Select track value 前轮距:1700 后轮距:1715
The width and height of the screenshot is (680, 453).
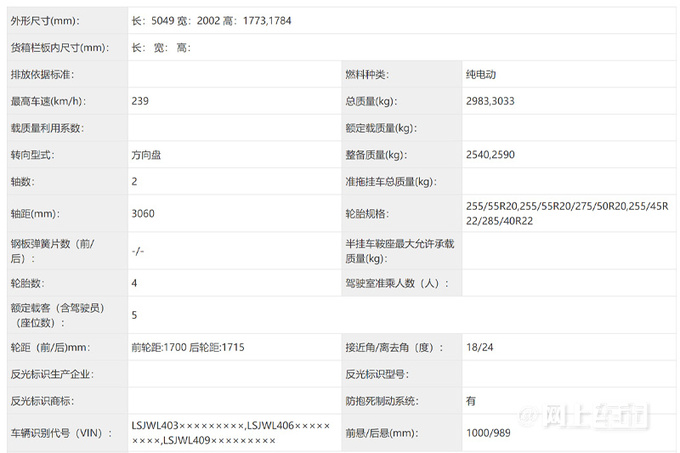[x=188, y=347]
